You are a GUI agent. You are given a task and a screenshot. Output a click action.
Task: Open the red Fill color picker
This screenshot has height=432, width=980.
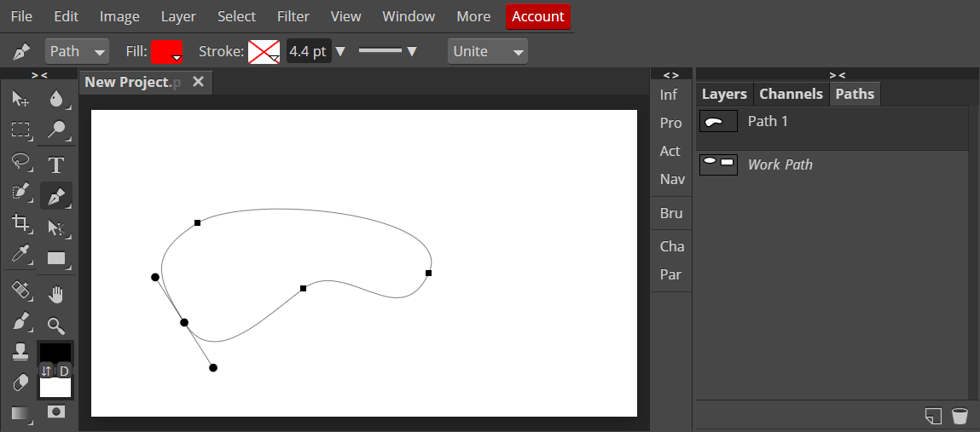167,51
